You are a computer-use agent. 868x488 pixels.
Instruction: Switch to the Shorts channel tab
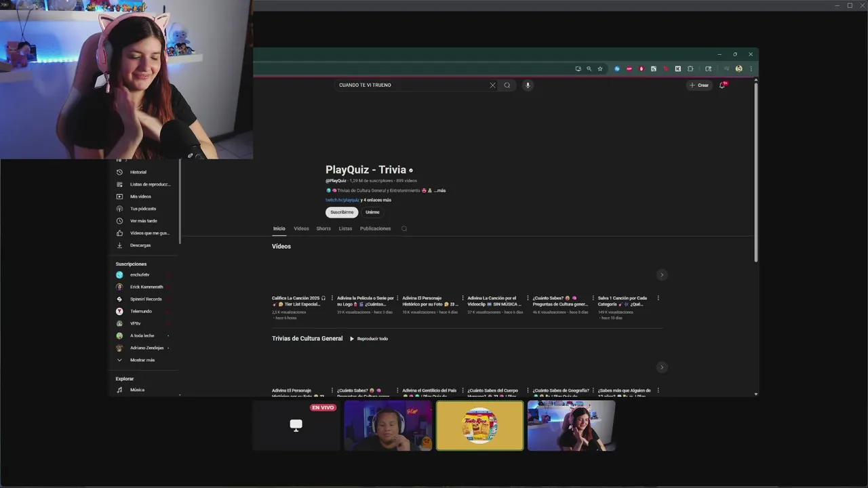tap(323, 228)
